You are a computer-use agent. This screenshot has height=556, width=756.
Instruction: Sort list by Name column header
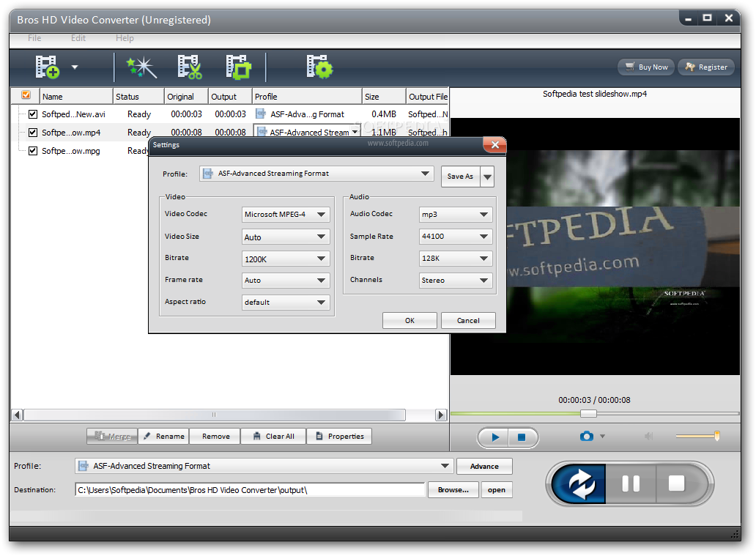(x=76, y=97)
